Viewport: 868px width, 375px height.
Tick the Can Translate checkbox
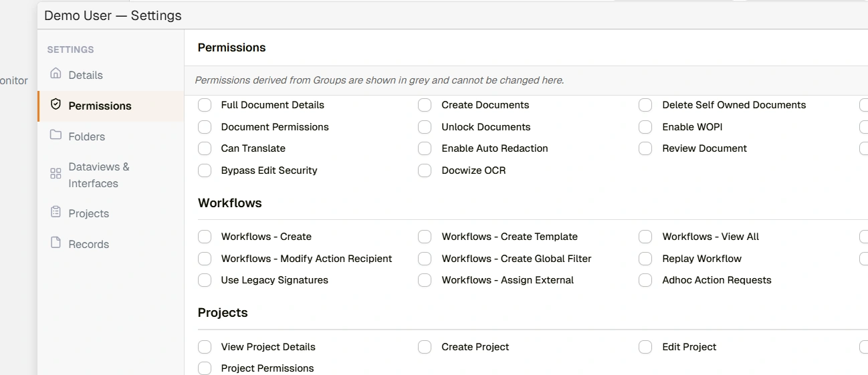click(x=205, y=148)
